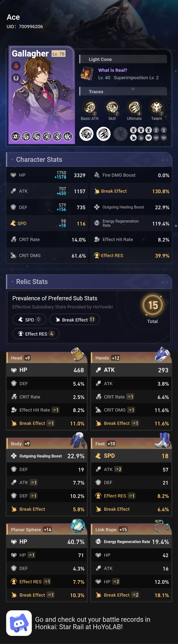The image size is (178, 644).
Task: Select the Talent trace icon
Action: tap(156, 108)
